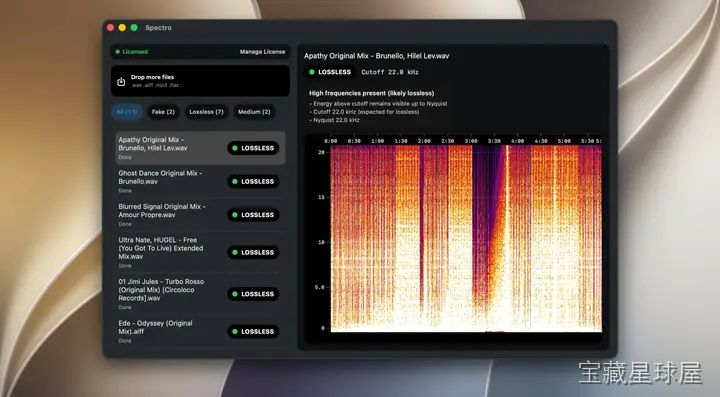Viewport: 720px width, 397px height.
Task: Select the Fake (2) filter tab
Action: click(163, 112)
